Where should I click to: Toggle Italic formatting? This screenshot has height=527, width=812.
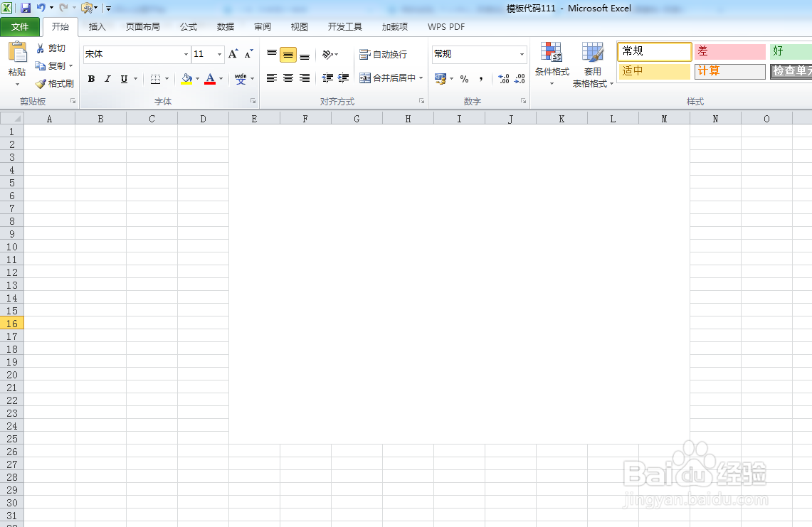(x=107, y=79)
